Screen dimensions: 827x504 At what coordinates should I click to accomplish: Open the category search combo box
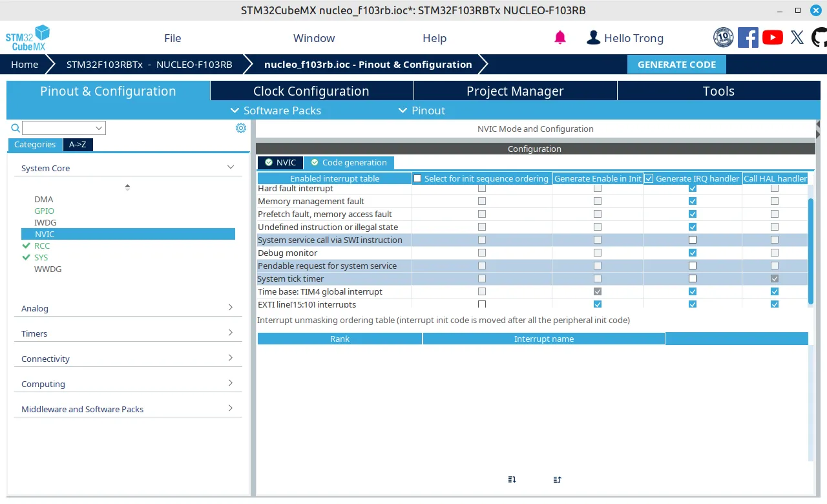64,128
